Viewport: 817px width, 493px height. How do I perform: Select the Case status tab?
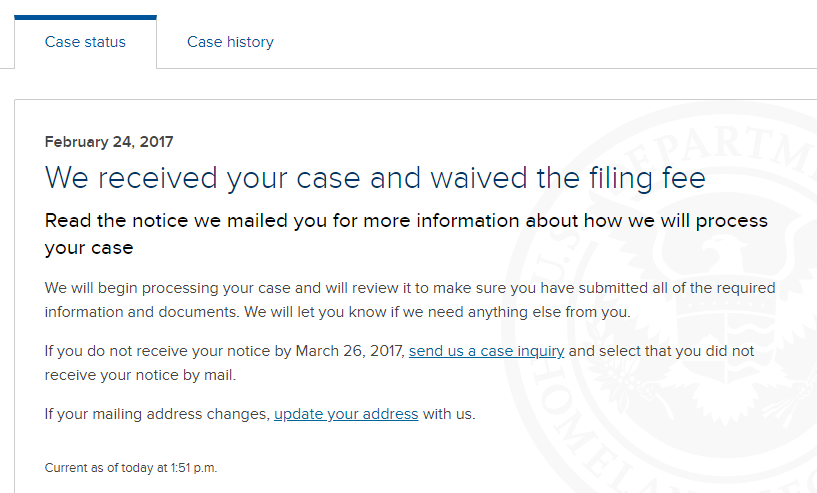click(x=85, y=42)
